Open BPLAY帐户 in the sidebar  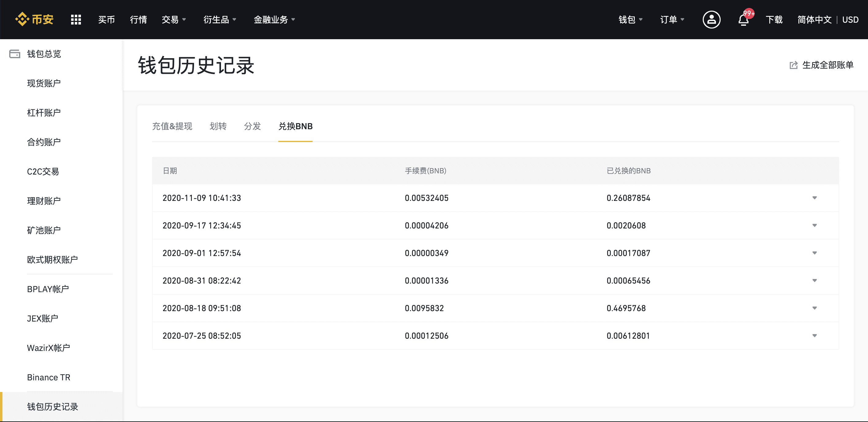click(x=48, y=289)
